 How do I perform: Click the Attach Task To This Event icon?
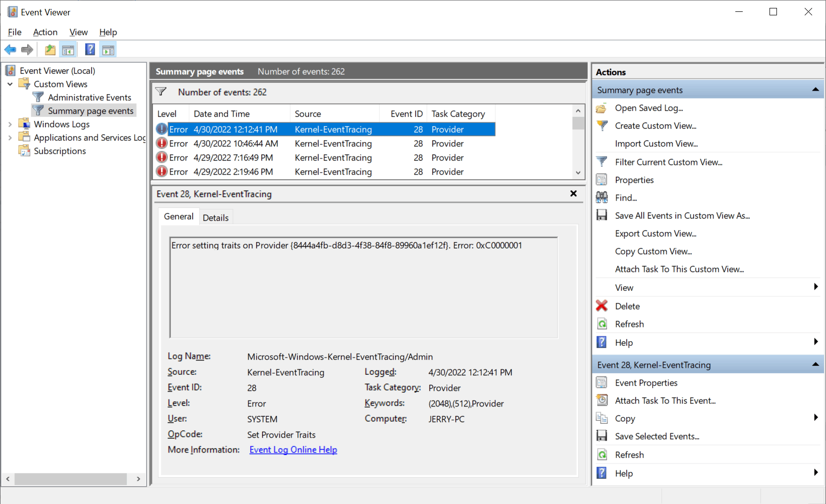[602, 401]
